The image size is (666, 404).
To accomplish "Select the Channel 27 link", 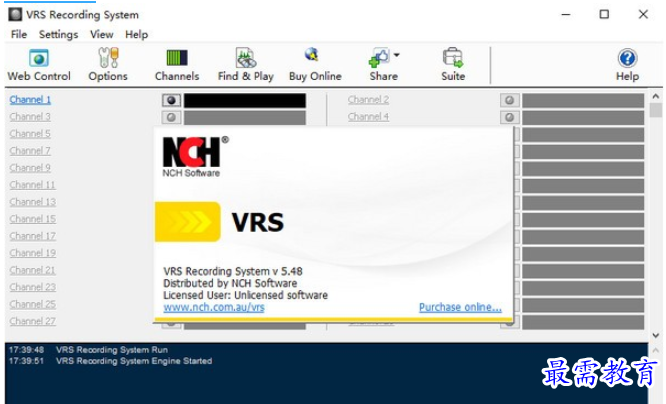I will pyautogui.click(x=33, y=321).
